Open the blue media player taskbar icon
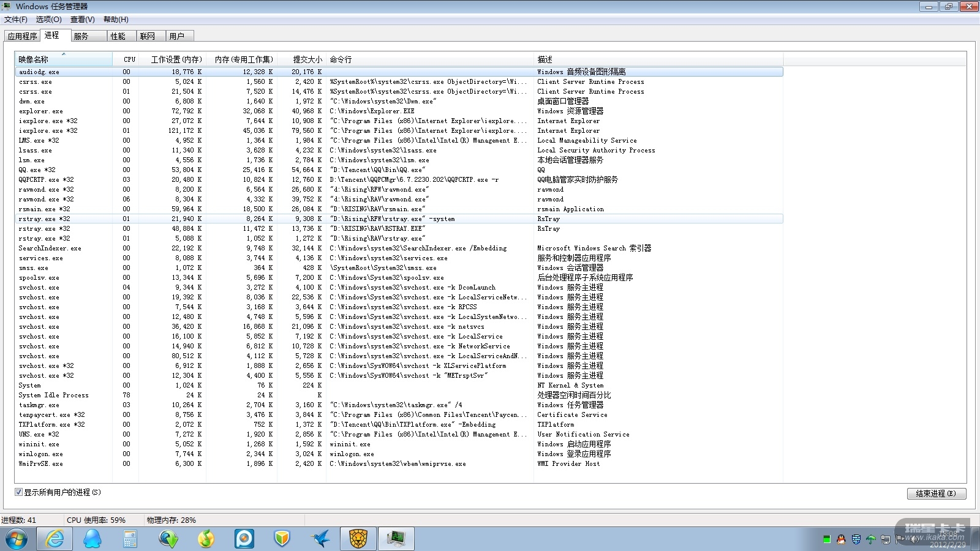The width and height of the screenshot is (980, 551). pos(244,539)
